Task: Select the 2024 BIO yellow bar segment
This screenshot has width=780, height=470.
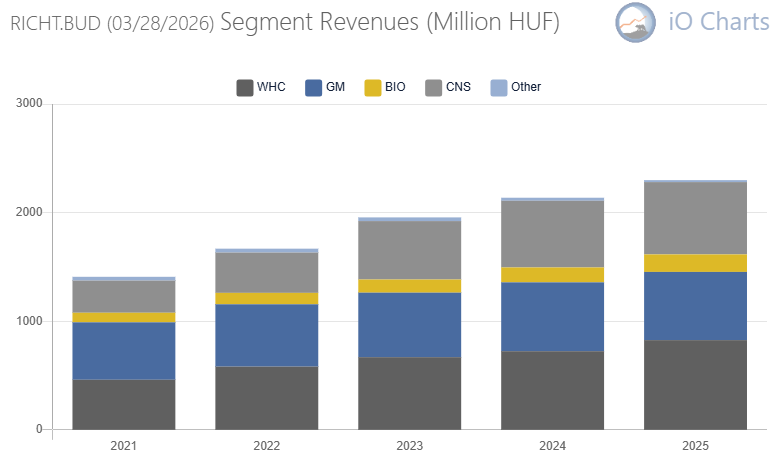Action: pos(553,275)
